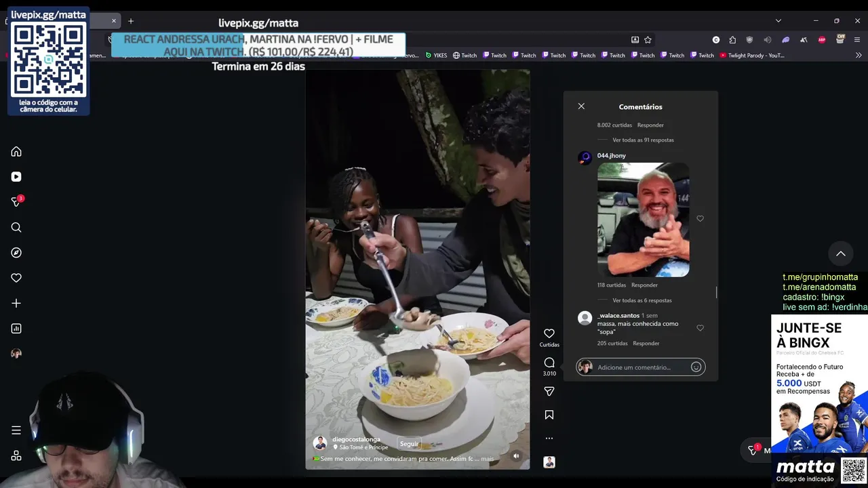Open the apps grid icon in sidebar
Viewport: 868px width, 488px height.
click(16, 455)
